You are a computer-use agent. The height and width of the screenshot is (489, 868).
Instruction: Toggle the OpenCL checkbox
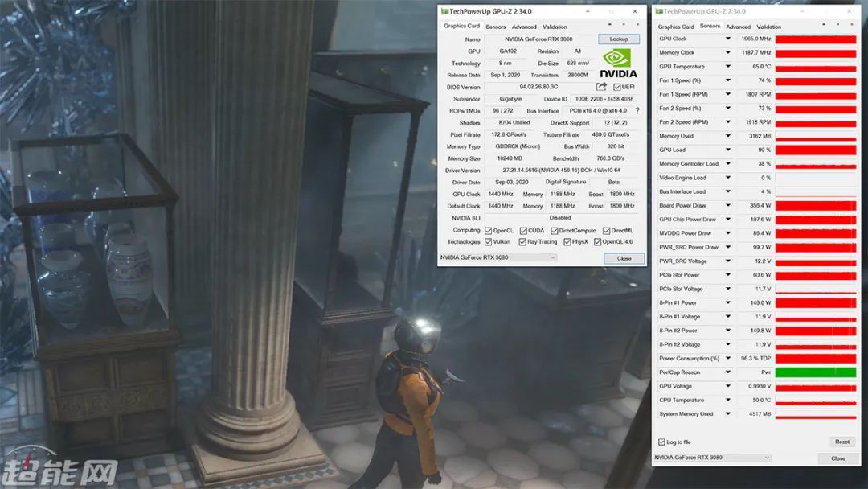[x=489, y=230]
